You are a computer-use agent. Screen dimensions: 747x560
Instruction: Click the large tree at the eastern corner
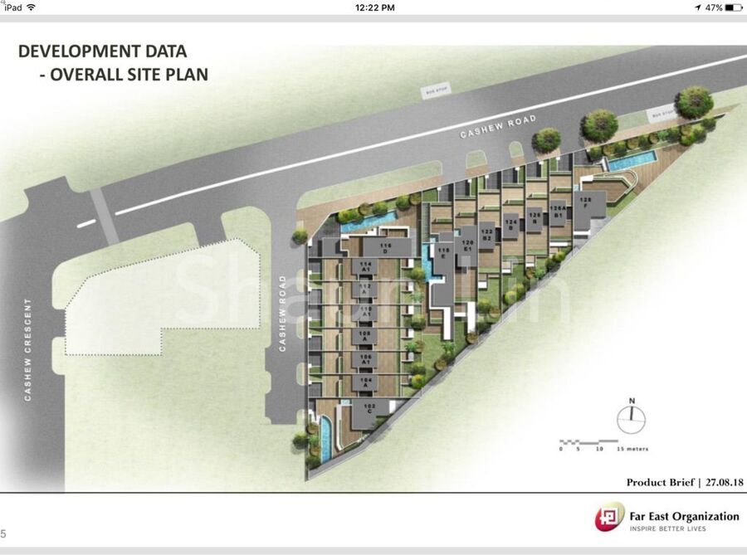pos(694,102)
